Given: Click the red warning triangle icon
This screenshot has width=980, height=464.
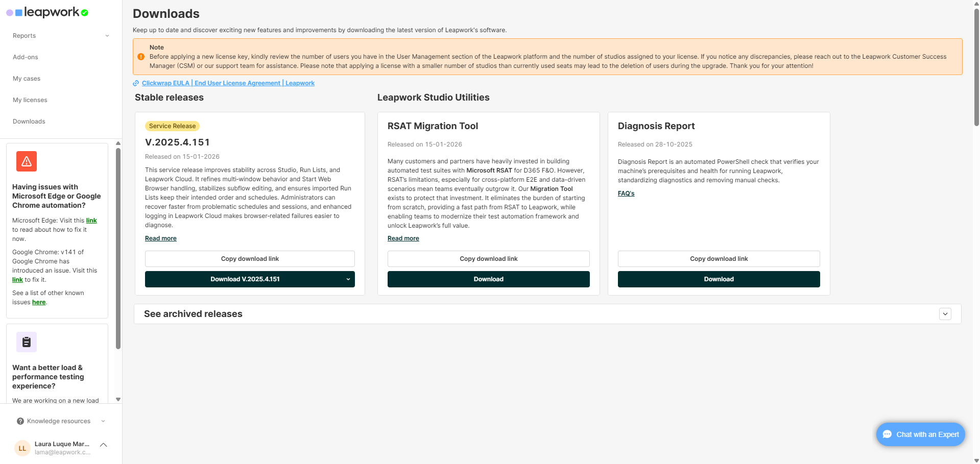Looking at the screenshot, I should pos(27,161).
